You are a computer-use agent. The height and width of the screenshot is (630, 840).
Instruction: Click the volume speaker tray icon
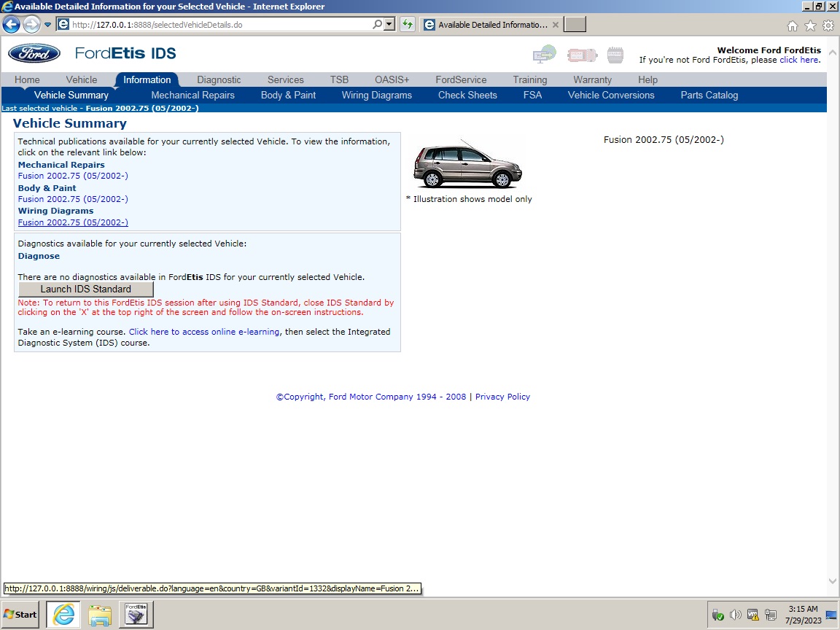click(x=736, y=615)
